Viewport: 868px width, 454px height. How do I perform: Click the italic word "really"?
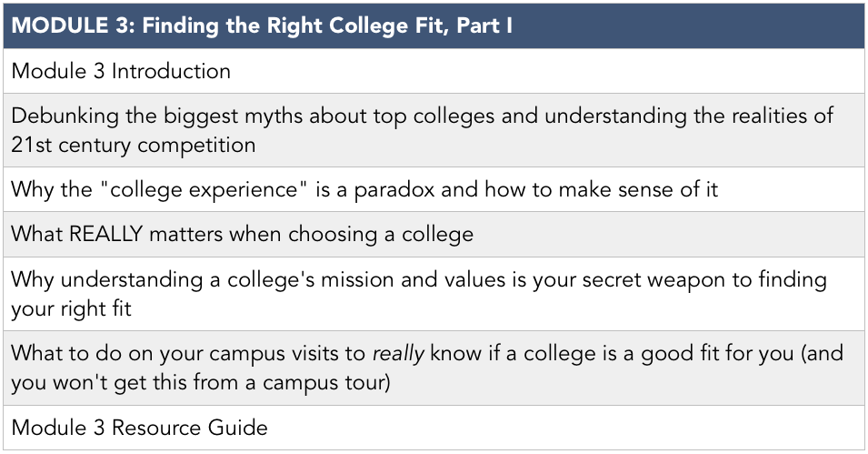pyautogui.click(x=399, y=354)
